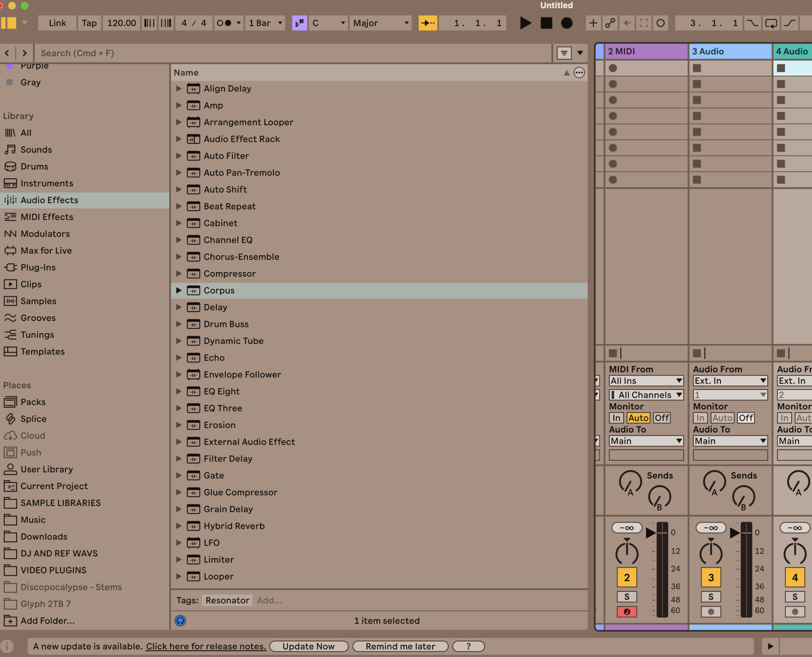Image resolution: width=812 pixels, height=657 pixels.
Task: Open the MIDI From All Ins dropdown
Action: point(646,381)
